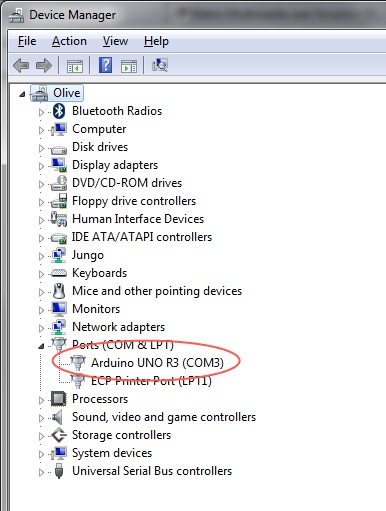Expand the Network adapters node arrow

pos(41,328)
